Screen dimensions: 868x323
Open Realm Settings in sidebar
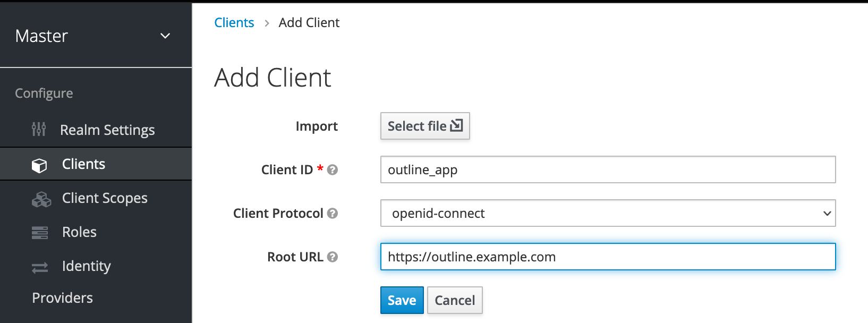[96, 130]
